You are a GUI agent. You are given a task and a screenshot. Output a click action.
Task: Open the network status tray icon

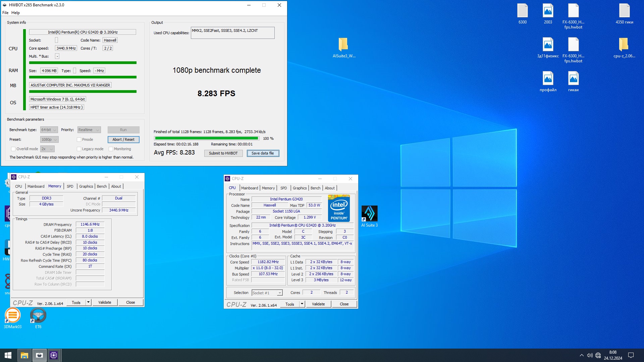pyautogui.click(x=598, y=355)
